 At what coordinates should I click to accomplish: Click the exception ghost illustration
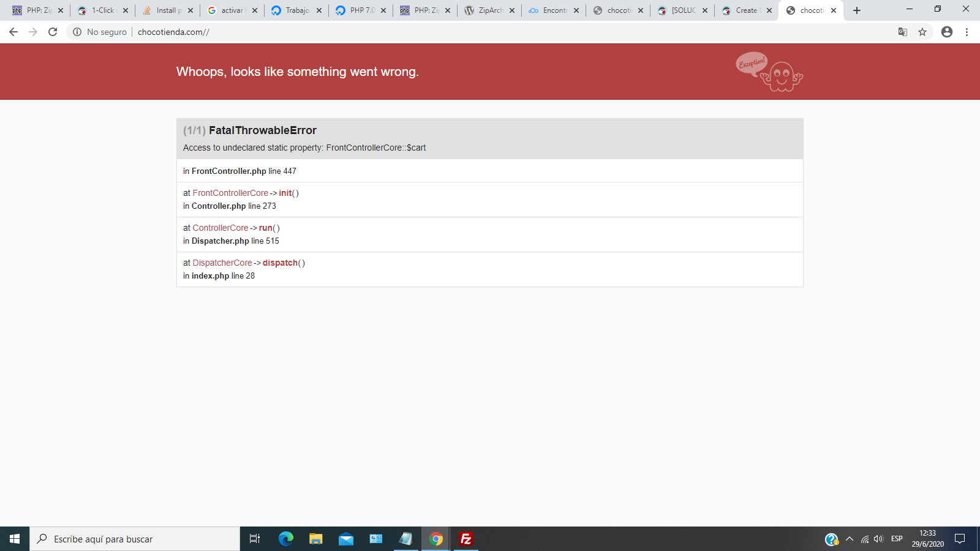pyautogui.click(x=769, y=72)
